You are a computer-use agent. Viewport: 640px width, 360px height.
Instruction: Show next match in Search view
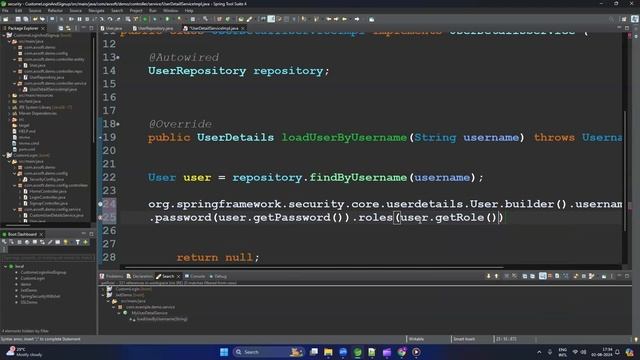(x=489, y=276)
